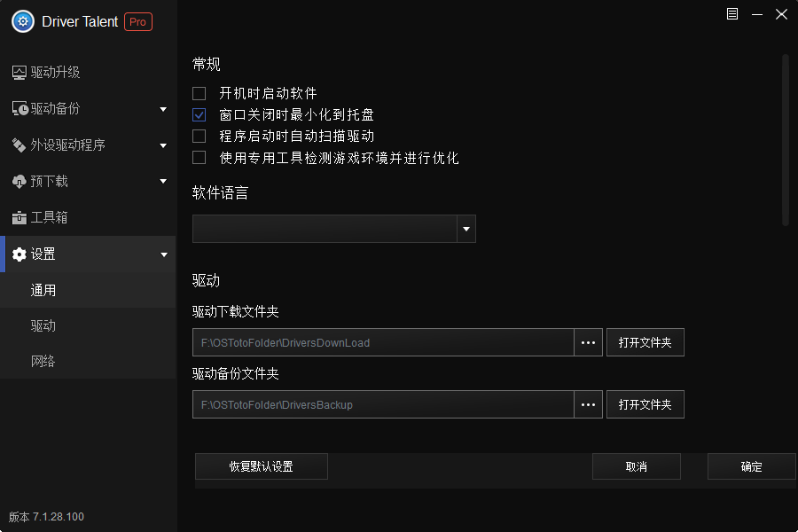
Task: Click the red Pro badge
Action: 138,22
